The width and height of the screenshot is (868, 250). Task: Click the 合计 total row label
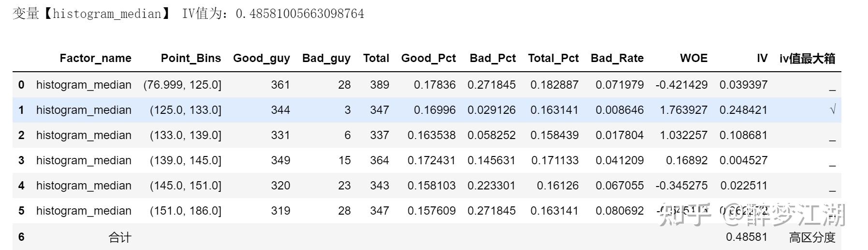click(x=119, y=237)
